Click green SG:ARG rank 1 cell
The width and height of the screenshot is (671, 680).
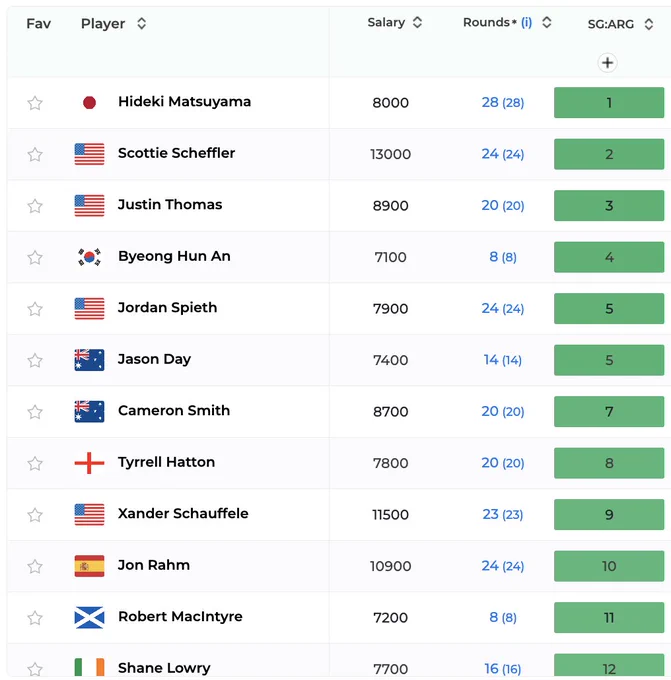click(609, 103)
